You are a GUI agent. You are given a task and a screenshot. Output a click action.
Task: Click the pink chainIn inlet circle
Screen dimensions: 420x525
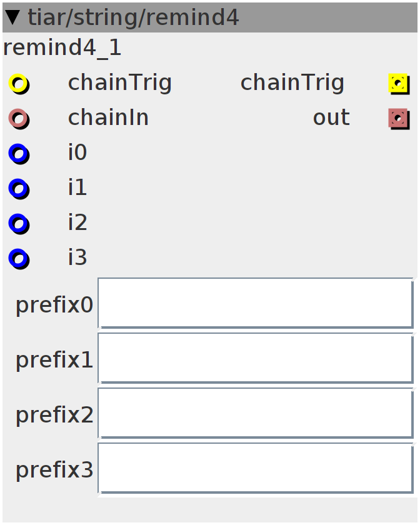(19, 119)
